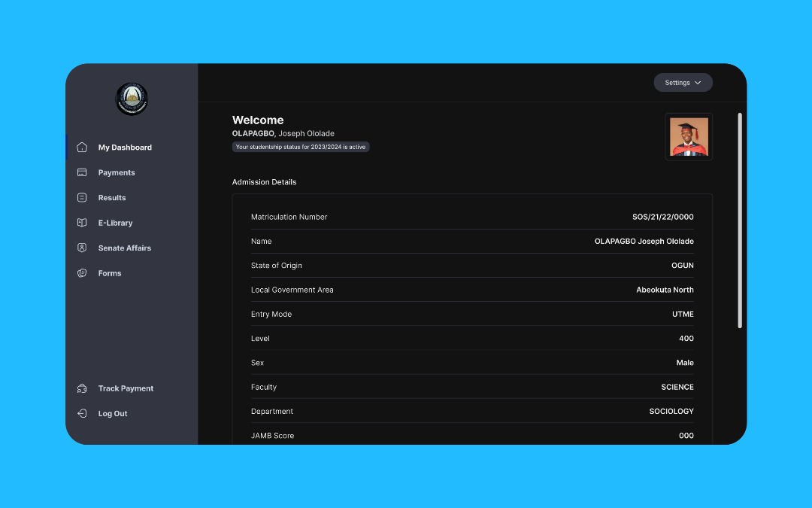812x508 pixels.
Task: Click the icon beside Forms
Action: (82, 273)
